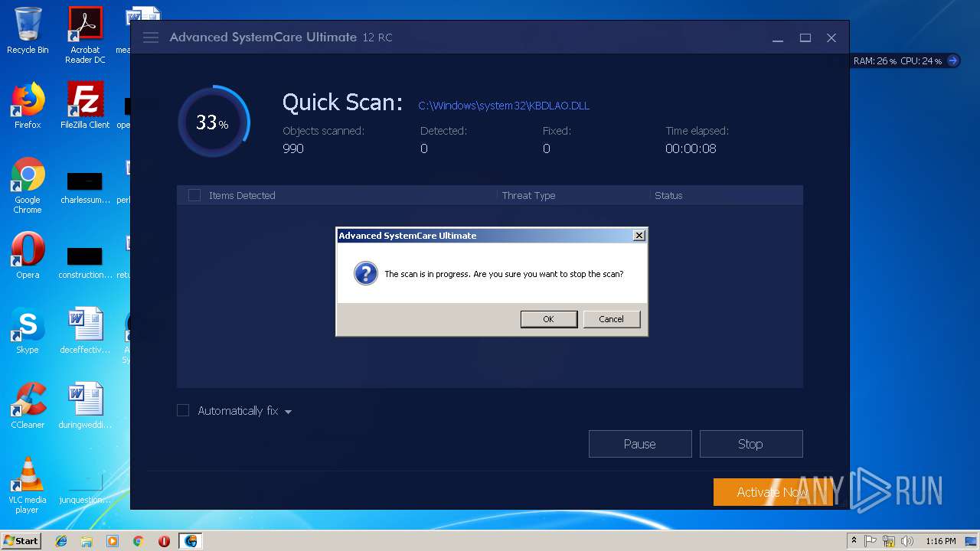Expand the Automatically fix dropdown arrow
Screen dimensions: 980x551
(288, 412)
